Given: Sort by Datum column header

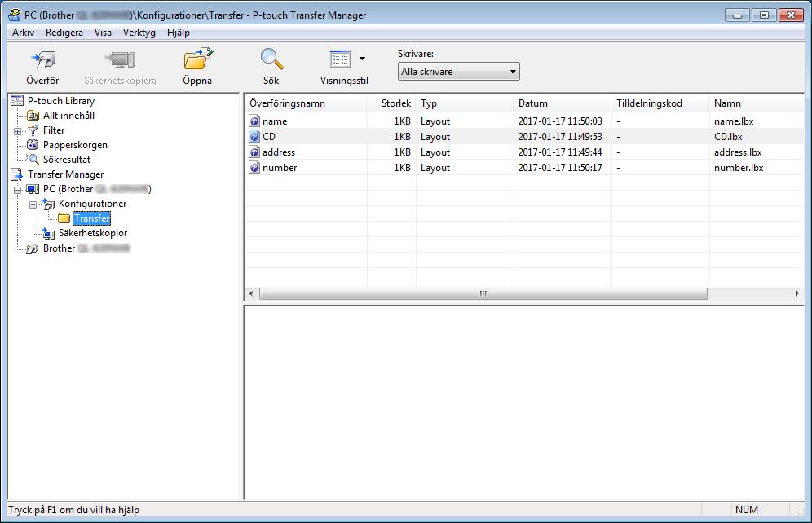Looking at the screenshot, I should coord(563,103).
